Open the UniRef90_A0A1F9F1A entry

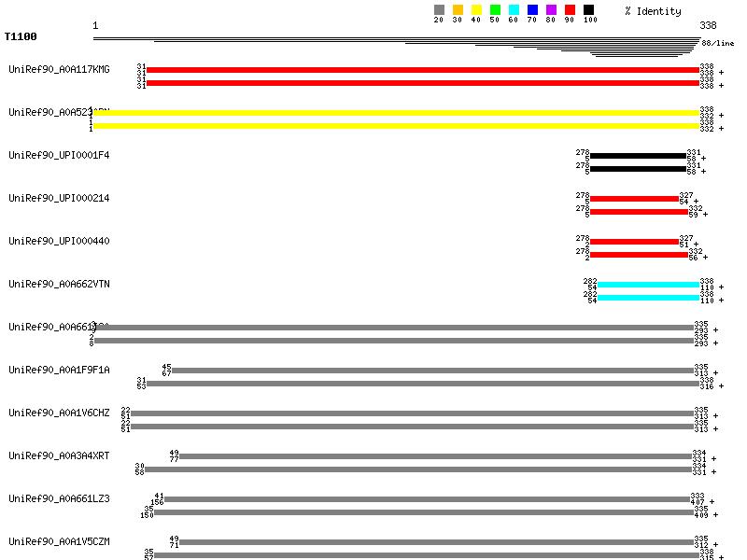[x=59, y=370]
